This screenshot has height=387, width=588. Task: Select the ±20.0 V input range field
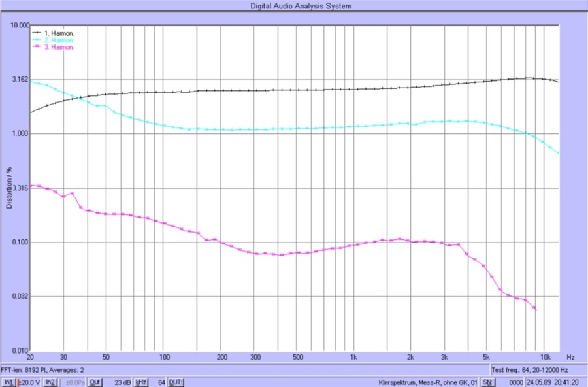(x=29, y=382)
